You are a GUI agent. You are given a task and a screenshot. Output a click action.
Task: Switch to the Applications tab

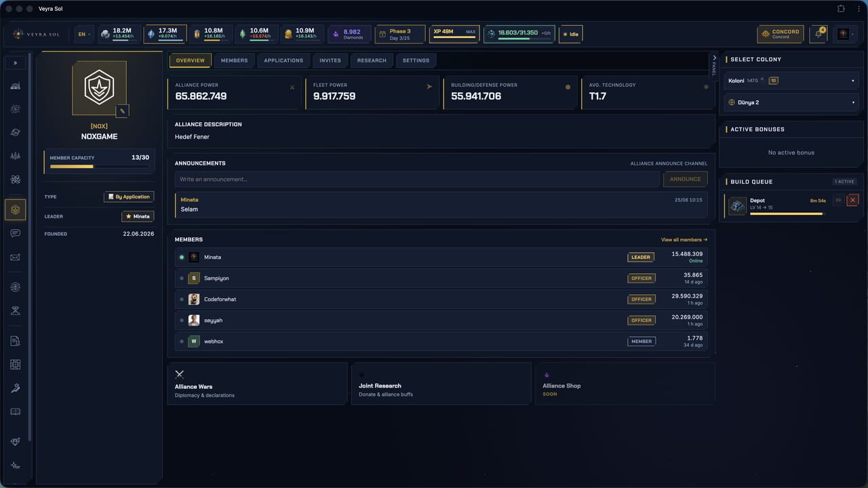(x=283, y=60)
